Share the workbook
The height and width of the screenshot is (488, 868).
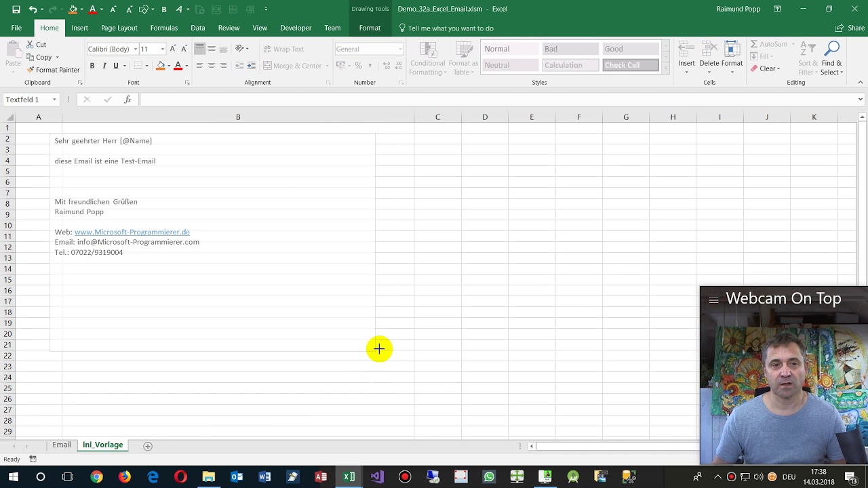[x=850, y=28]
